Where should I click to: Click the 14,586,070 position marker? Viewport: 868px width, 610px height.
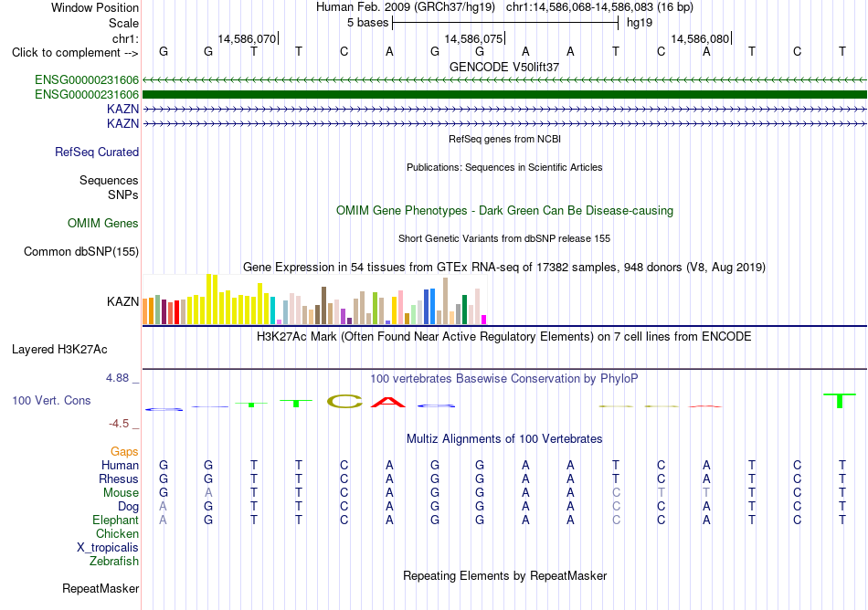point(248,38)
